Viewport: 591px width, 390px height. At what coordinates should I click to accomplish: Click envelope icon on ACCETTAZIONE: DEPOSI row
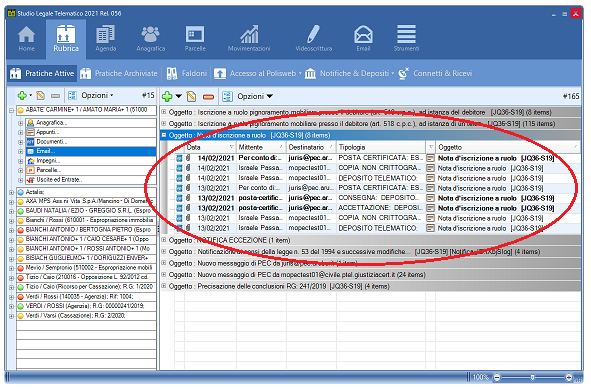coord(179,208)
